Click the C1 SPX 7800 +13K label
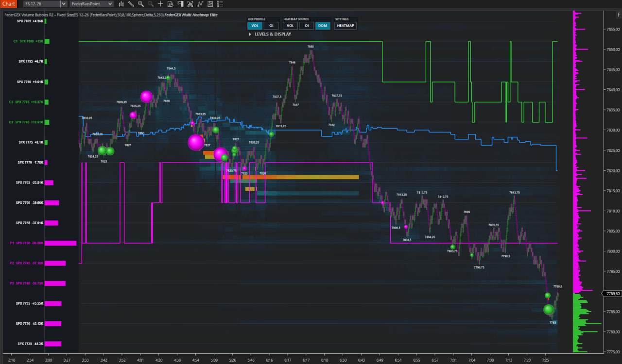 pyautogui.click(x=28, y=41)
